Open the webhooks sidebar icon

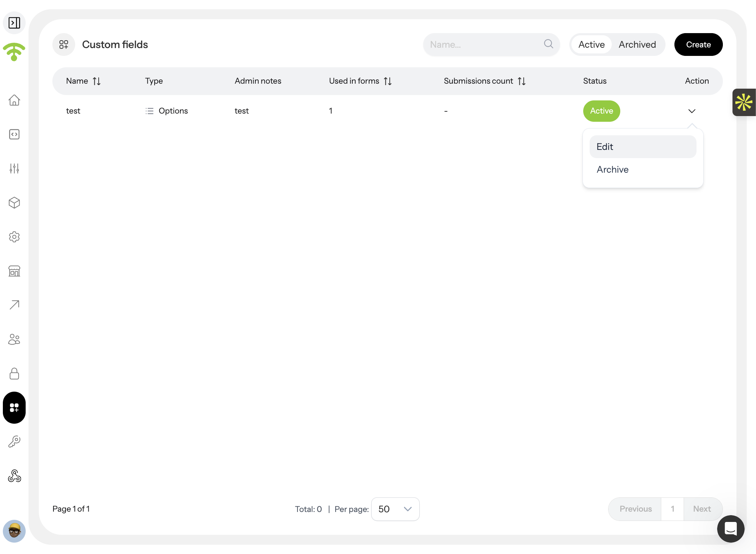[14, 476]
